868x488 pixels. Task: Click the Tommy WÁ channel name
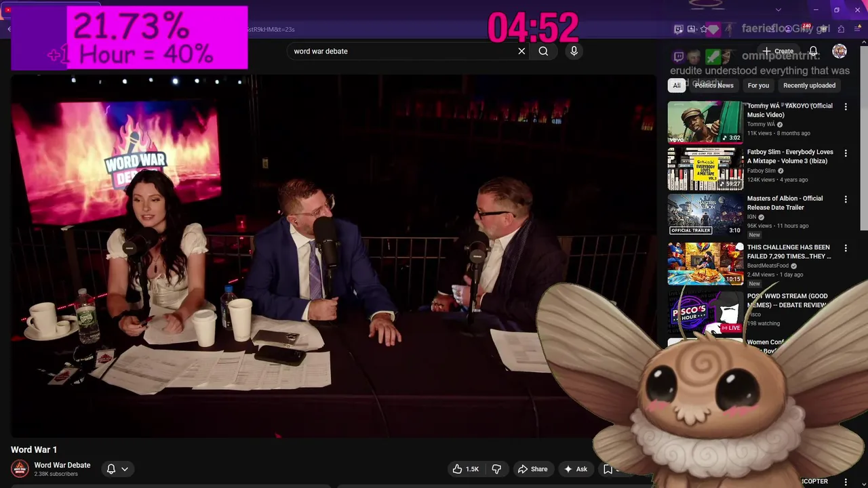pyautogui.click(x=761, y=125)
